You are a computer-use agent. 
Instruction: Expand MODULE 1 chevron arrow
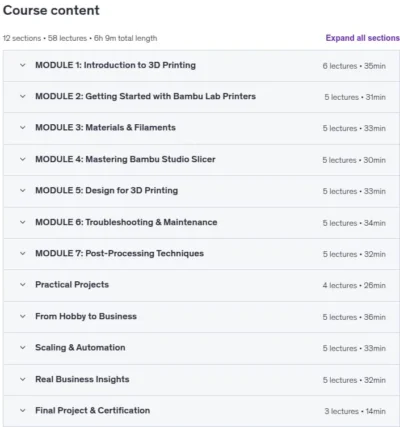point(22,65)
